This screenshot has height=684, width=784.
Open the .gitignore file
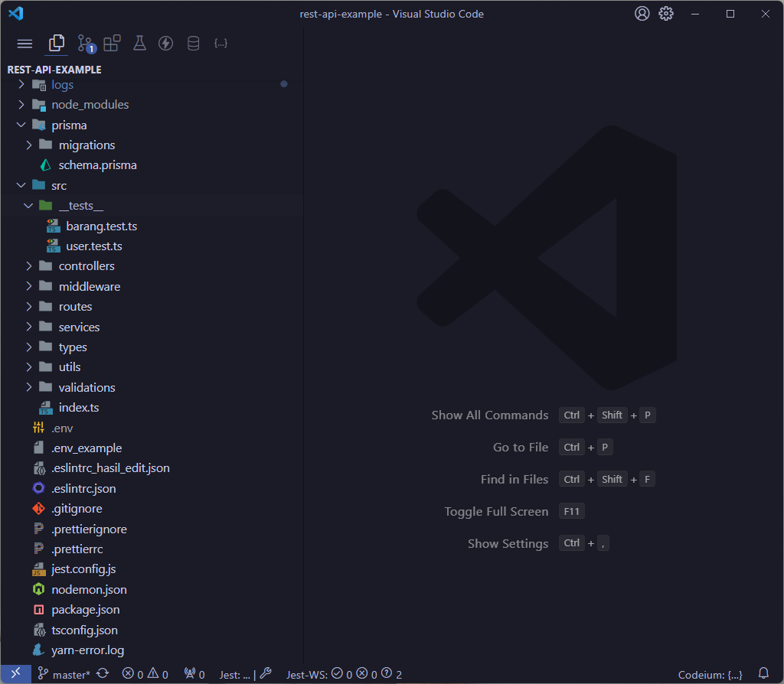[x=152, y=508]
